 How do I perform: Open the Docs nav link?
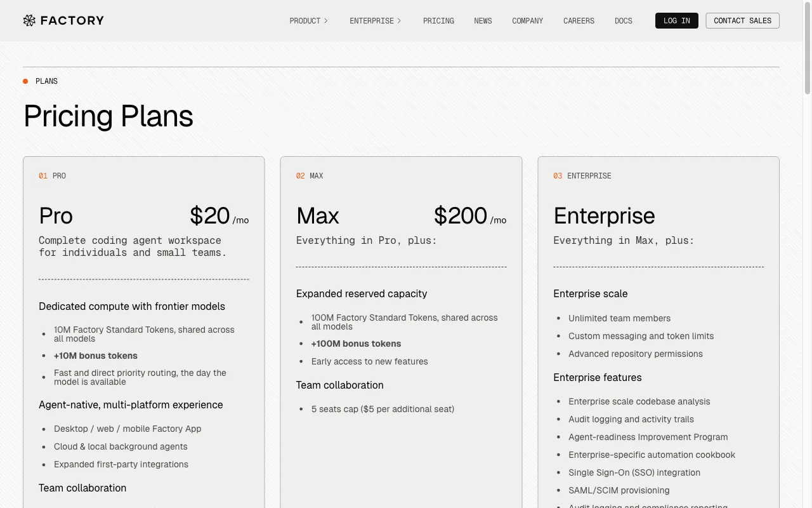(624, 21)
